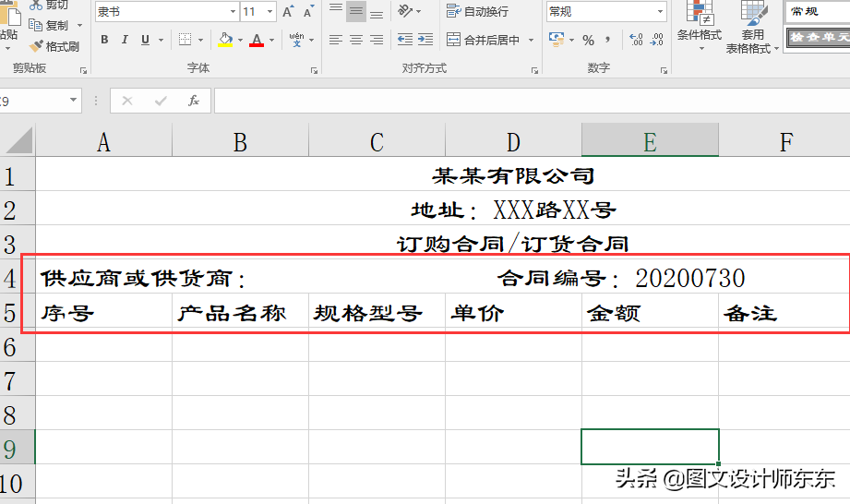The width and height of the screenshot is (850, 504).
Task: Click the font color red A swatch
Action: [257, 40]
